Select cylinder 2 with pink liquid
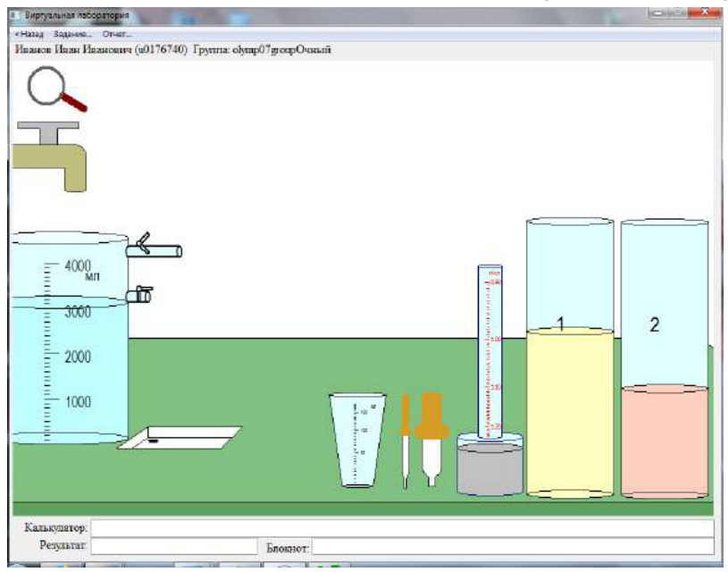The image size is (728, 572). [x=665, y=358]
